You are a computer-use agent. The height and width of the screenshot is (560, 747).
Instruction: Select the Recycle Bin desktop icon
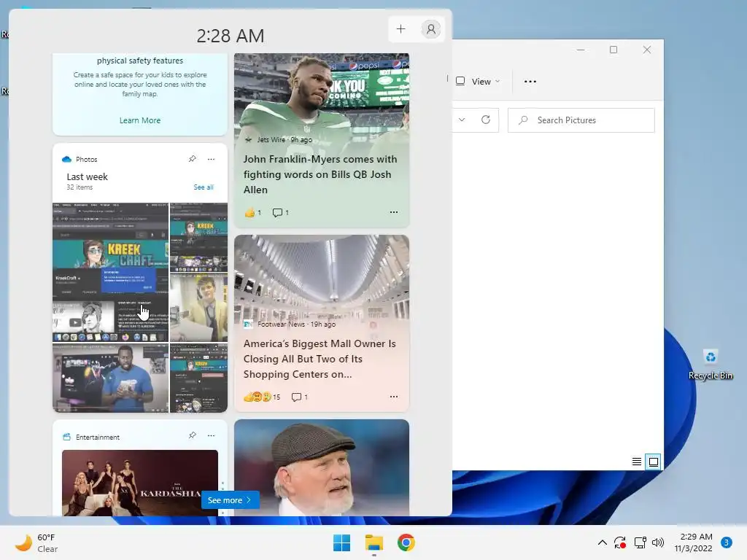711,365
